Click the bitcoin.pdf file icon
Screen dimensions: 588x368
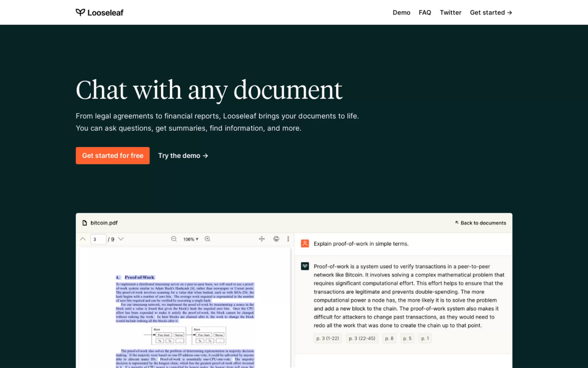(84, 223)
